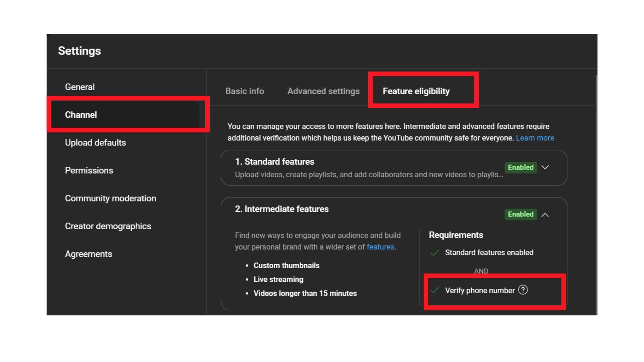Image resolution: width=644 pixels, height=362 pixels.
Task: Click the scrollbar on the right edge
Action: [596, 194]
